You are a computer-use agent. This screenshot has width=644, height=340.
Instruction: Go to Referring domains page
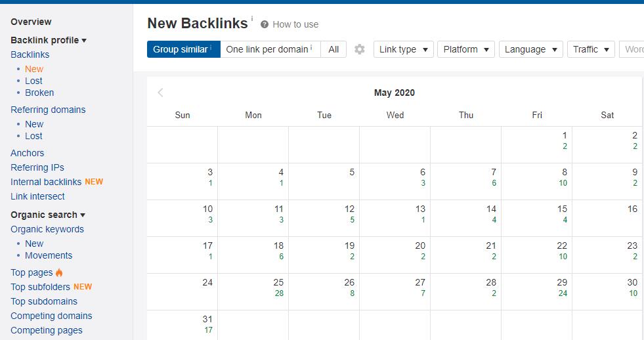48,110
